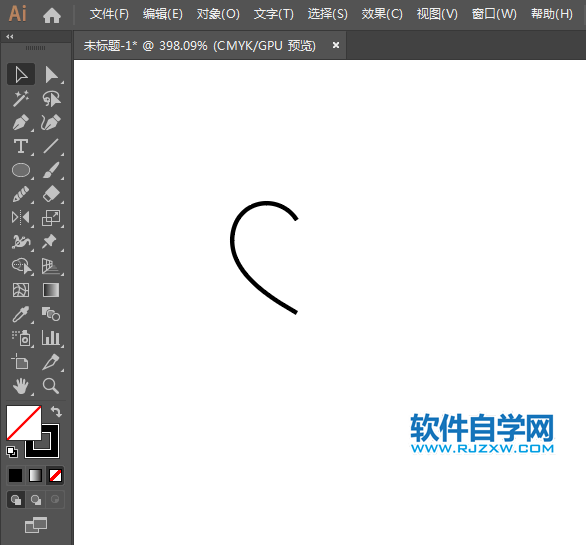Open the 效果(C) menu

382,14
